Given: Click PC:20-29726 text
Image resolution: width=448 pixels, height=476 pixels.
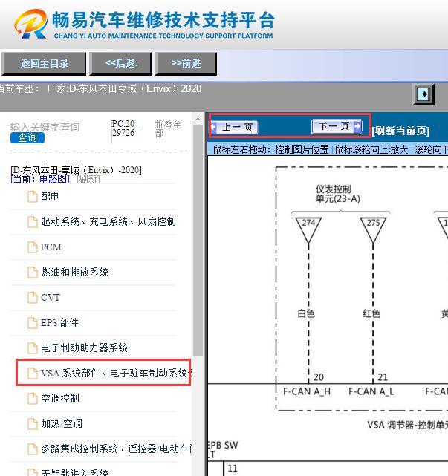Looking at the screenshot, I should point(124,128).
